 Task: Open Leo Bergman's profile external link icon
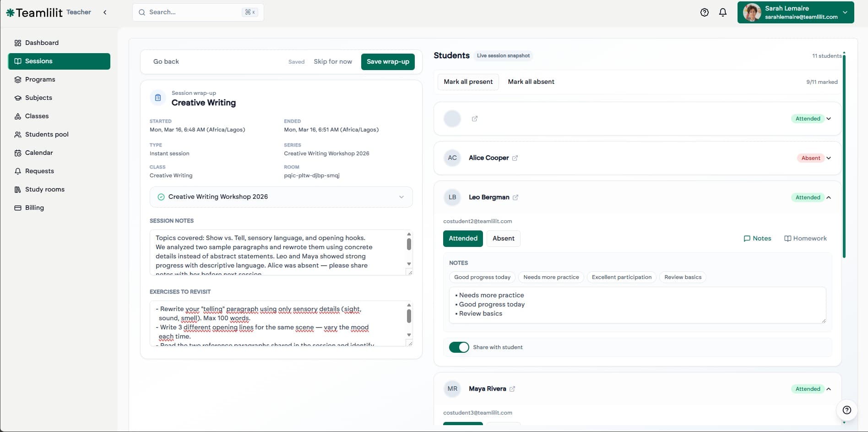point(515,197)
